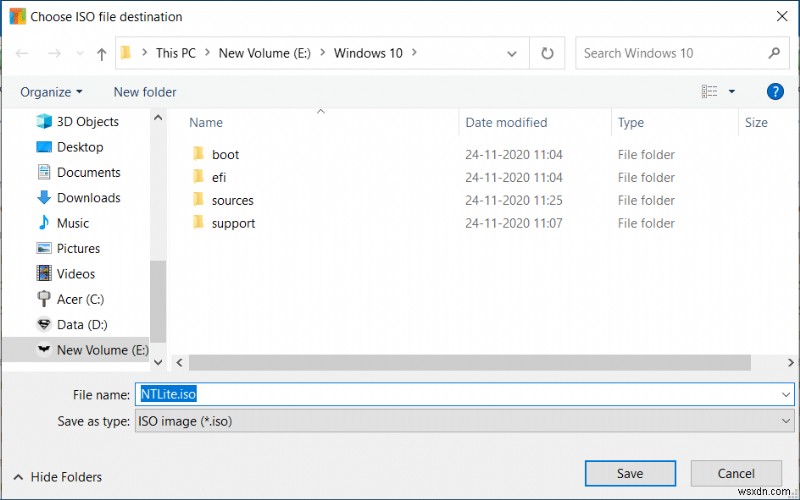
Task: Select Music in navigation pane
Action: 63,223
